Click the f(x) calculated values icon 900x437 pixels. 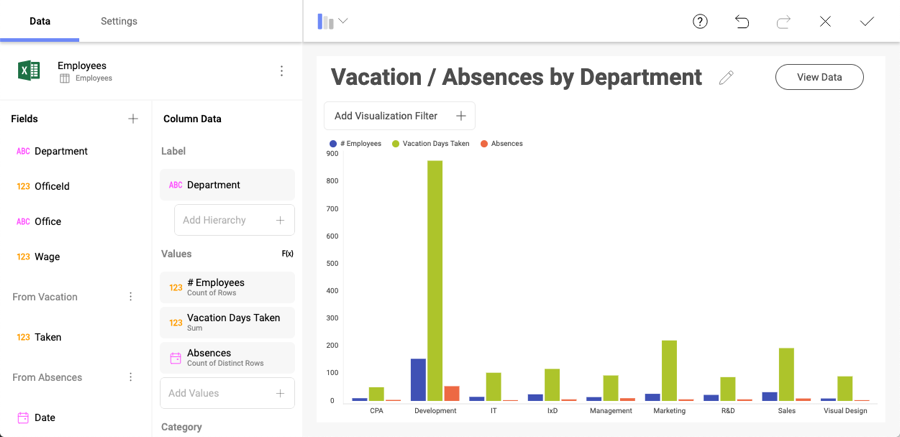pos(287,254)
